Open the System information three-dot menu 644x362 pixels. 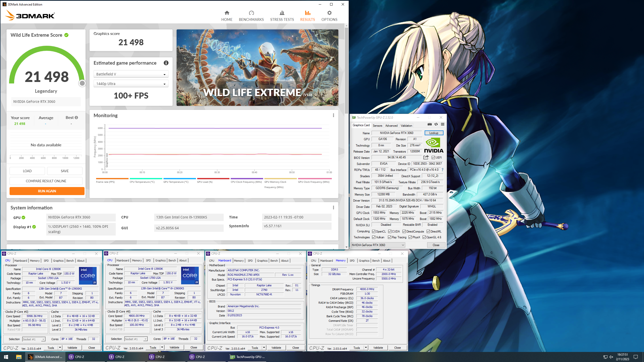point(333,207)
